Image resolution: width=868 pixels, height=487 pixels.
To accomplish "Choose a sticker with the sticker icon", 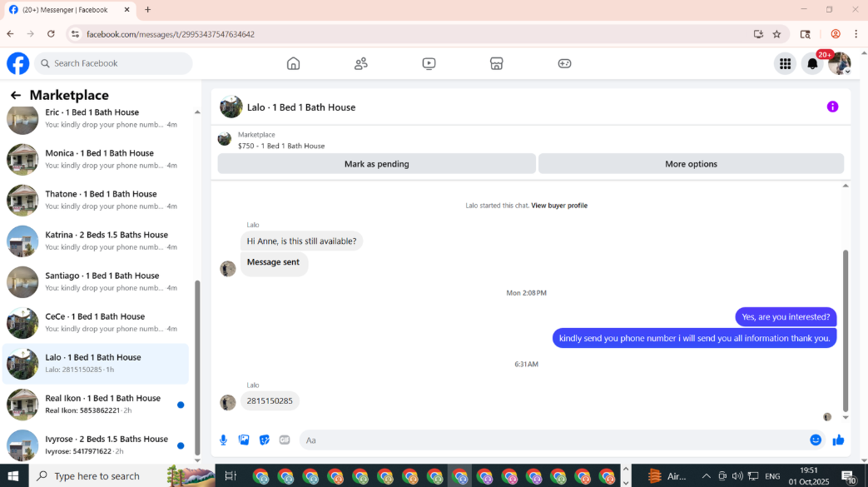I will tap(264, 440).
